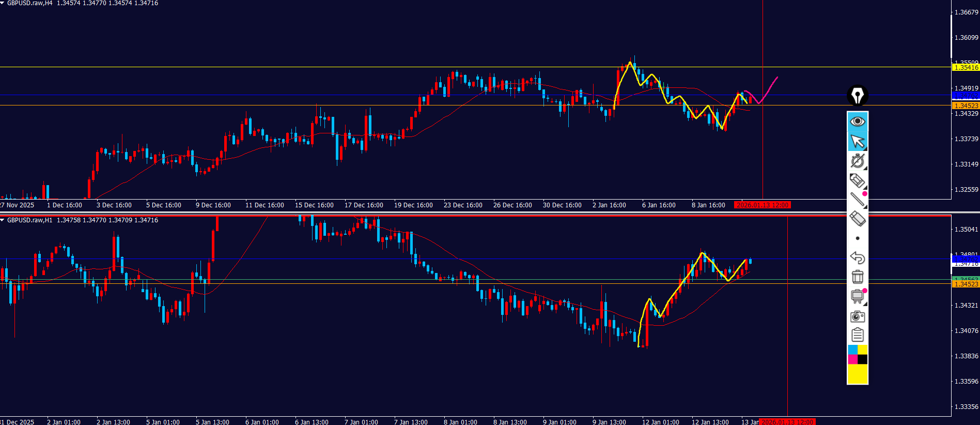
Task: Toggle annotation visibility with the eye icon
Action: [858, 122]
